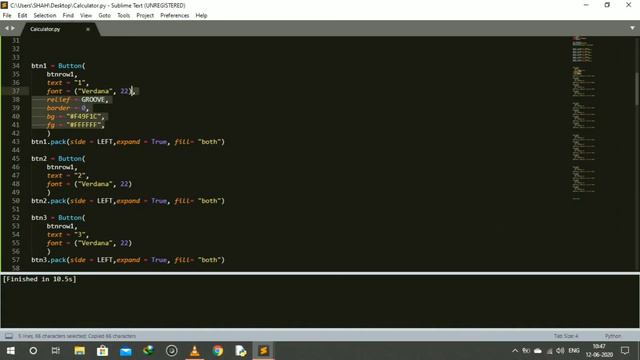Click the bg "#F49F1C" color value
Viewport: 640px width, 360px height.
pyautogui.click(x=83, y=116)
